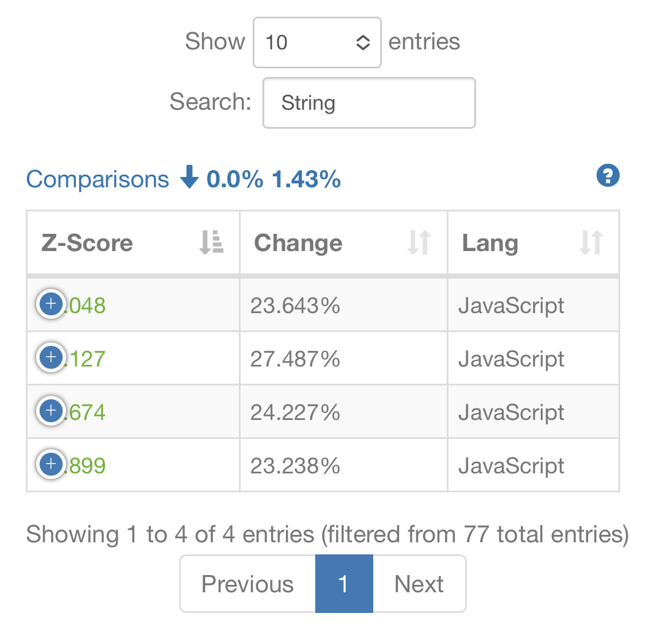Click the 23.238% change cell
Screen dimensions: 646x644
tap(343, 465)
